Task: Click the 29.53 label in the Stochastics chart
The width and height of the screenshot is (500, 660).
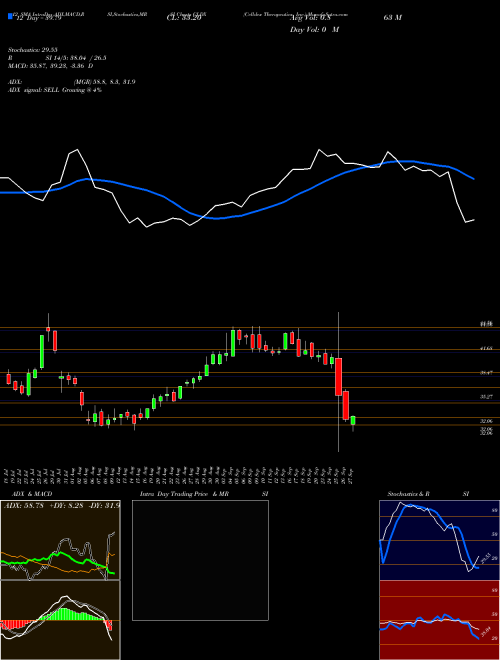Action: coord(485,558)
